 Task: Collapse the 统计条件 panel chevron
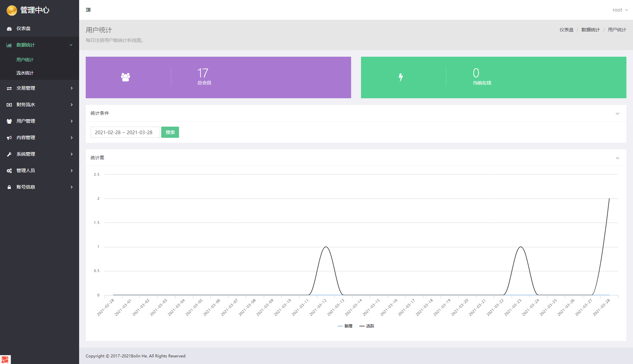pos(618,113)
